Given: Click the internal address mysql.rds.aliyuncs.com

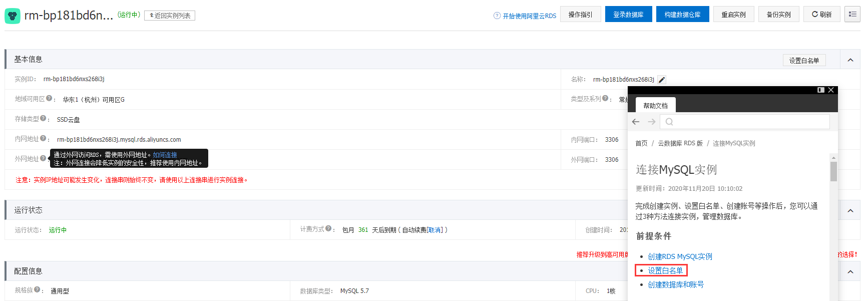Looking at the screenshot, I should [x=119, y=140].
